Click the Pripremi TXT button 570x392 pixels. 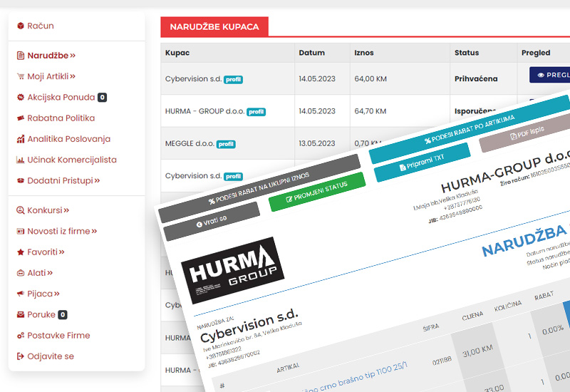(422, 163)
